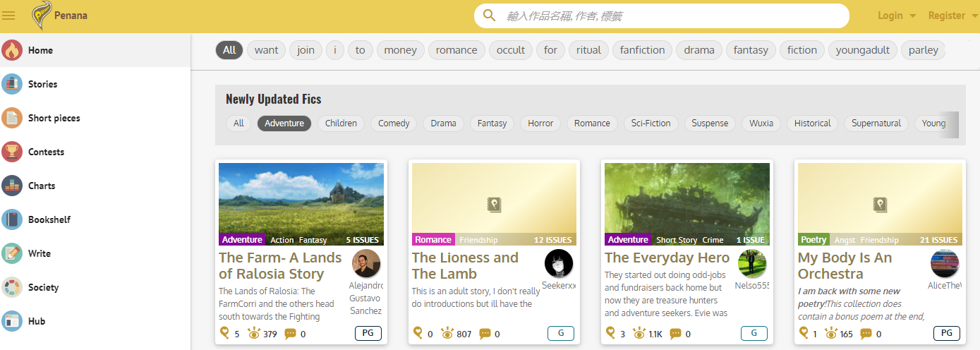Click the Home flame icon
The height and width of the screenshot is (350, 980).
point(12,50)
